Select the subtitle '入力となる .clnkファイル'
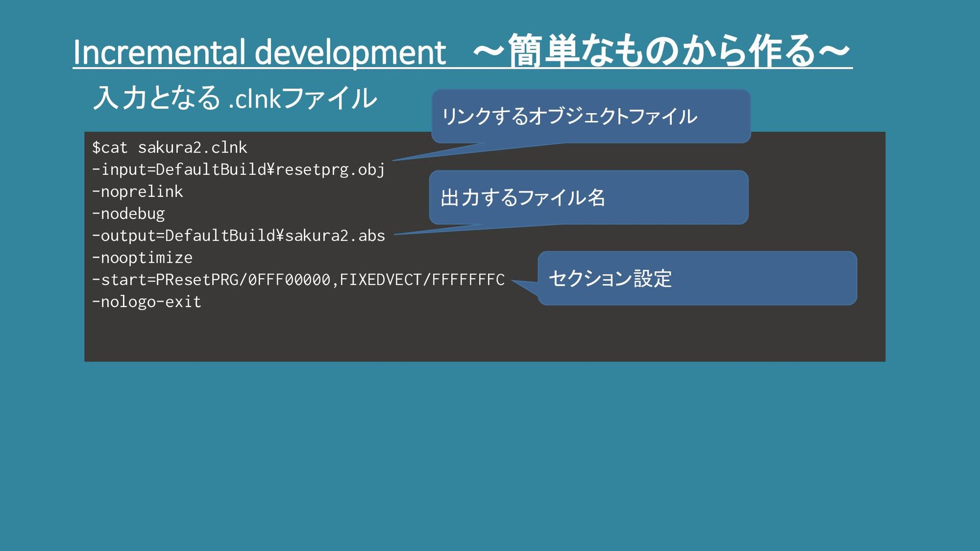This screenshot has height=551, width=980. click(235, 98)
